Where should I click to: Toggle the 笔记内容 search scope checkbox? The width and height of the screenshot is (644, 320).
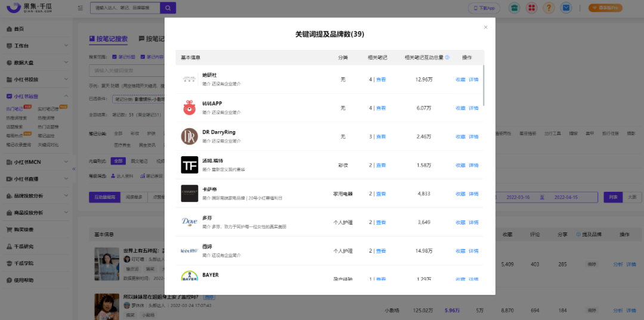(143, 57)
